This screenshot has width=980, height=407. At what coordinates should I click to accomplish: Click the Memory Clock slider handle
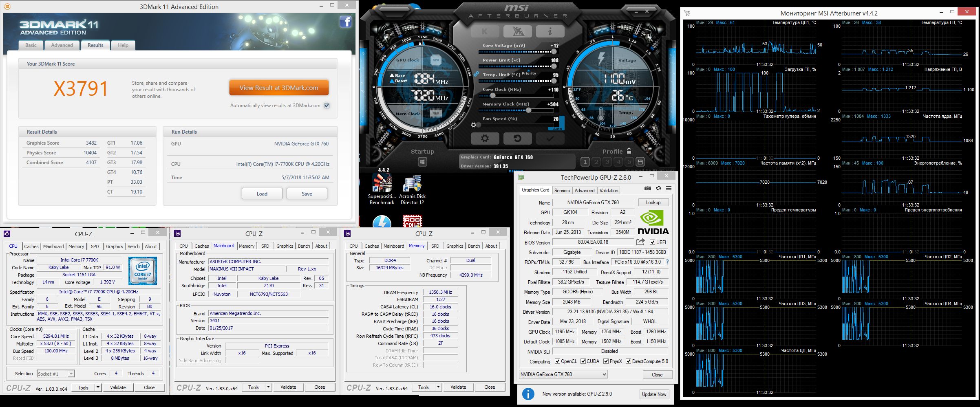529,110
